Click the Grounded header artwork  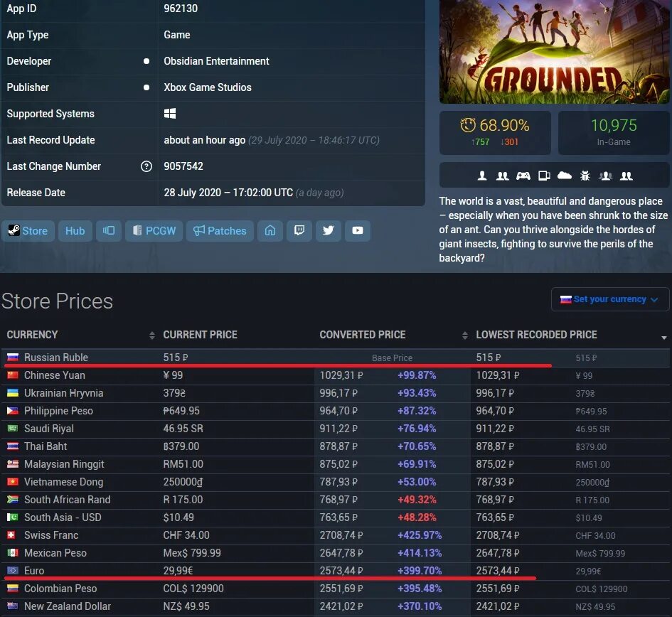click(x=554, y=52)
